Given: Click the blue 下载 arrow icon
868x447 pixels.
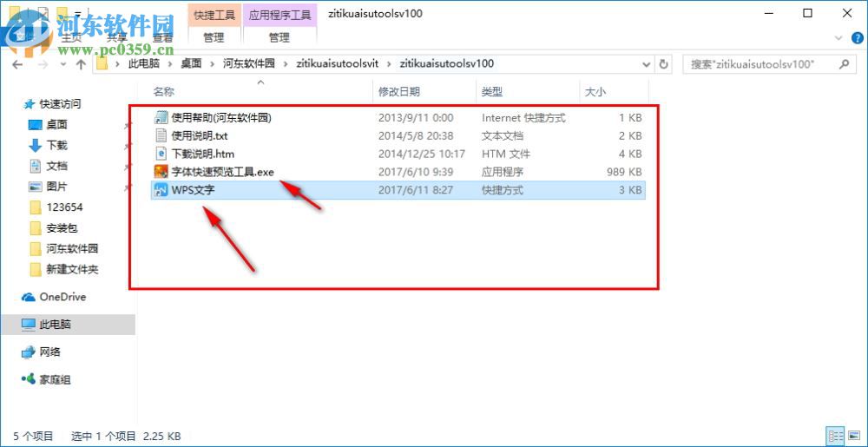Looking at the screenshot, I should 35,146.
